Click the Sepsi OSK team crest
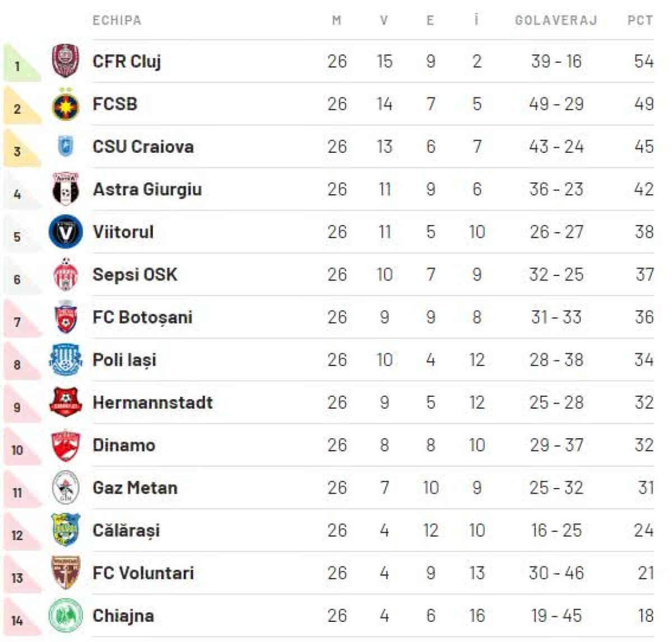This screenshot has height=642, width=672. tap(66, 274)
